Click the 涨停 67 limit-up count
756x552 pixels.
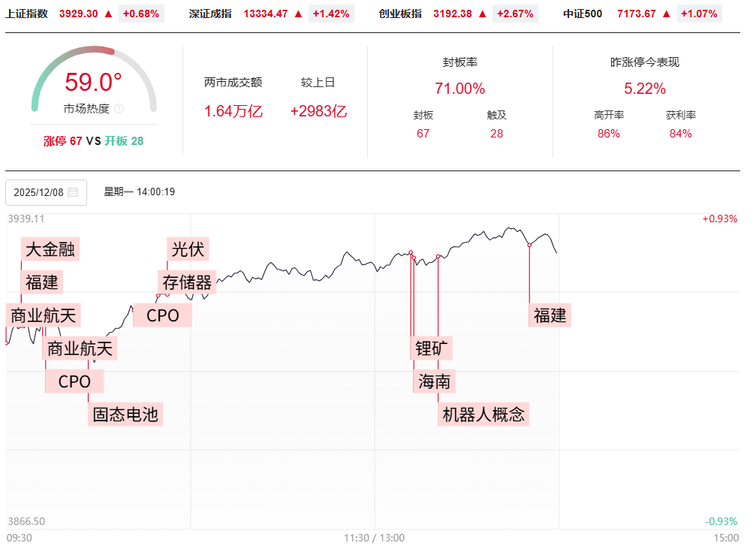tap(63, 140)
